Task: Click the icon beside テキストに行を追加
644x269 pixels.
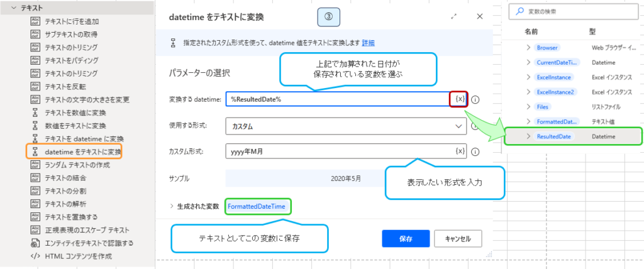Action: click(x=36, y=21)
